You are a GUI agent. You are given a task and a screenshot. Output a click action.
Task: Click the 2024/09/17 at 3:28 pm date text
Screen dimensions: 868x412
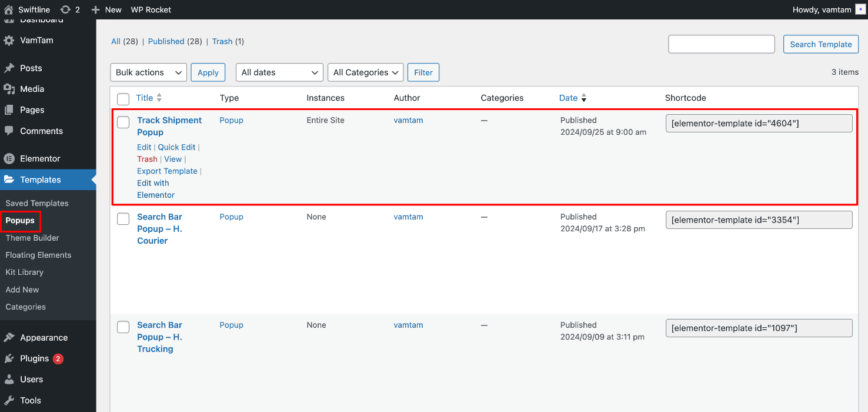[603, 228]
